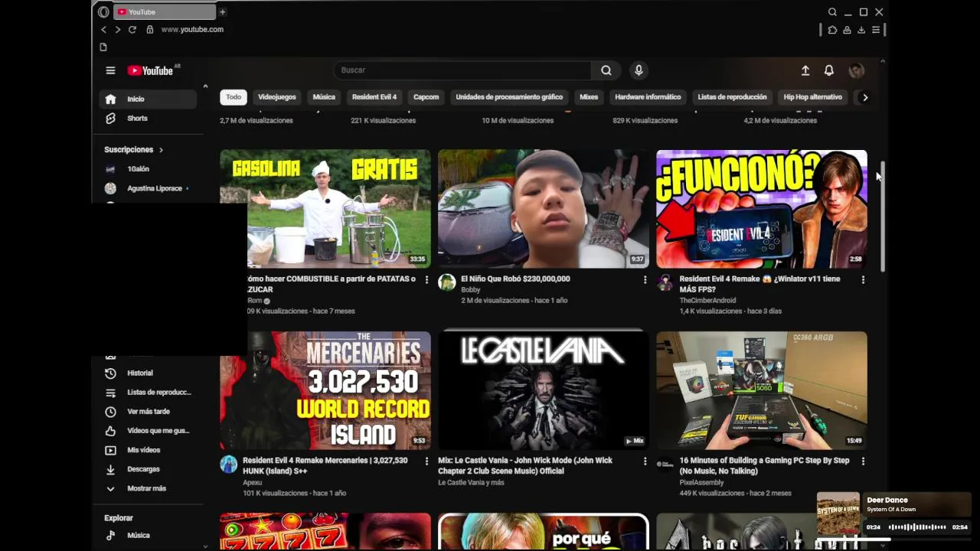The height and width of the screenshot is (551, 980).
Task: Open ¿FUNCIONÓ? Resident Evil 4 thumbnail
Action: coord(761,209)
